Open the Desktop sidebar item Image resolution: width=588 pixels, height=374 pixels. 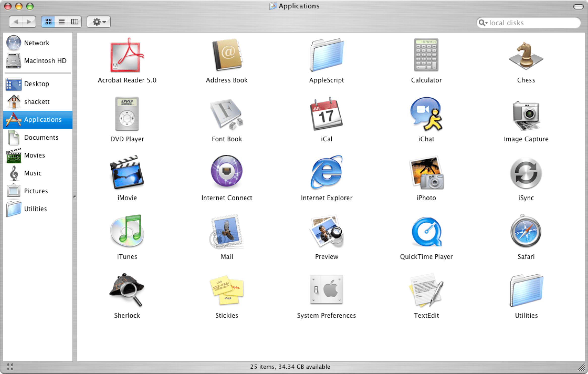click(x=38, y=84)
